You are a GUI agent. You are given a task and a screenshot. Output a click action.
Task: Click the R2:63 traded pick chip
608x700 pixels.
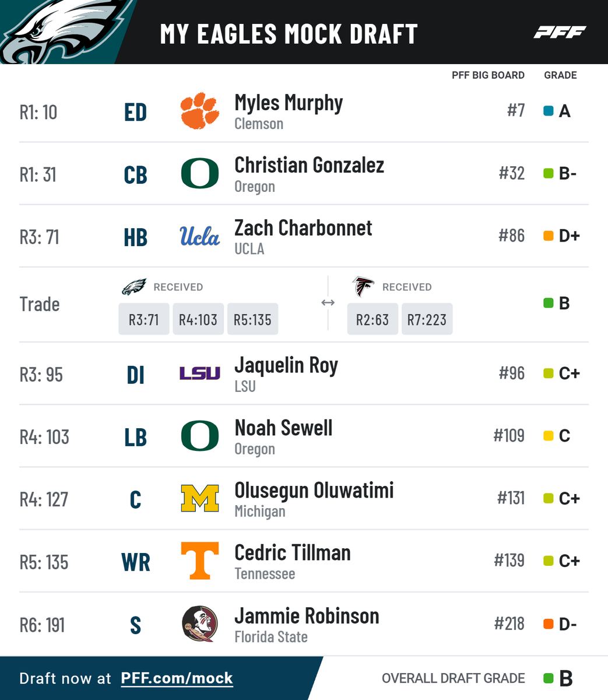(372, 320)
